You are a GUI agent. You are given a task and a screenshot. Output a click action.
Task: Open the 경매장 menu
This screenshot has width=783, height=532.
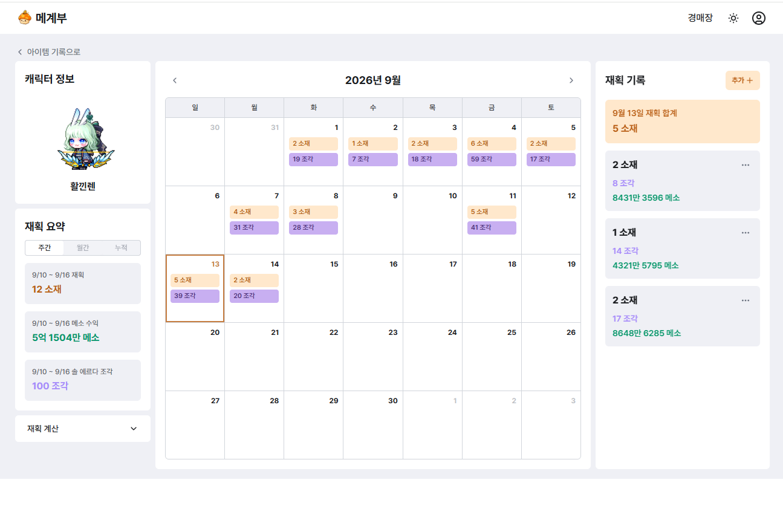700,18
